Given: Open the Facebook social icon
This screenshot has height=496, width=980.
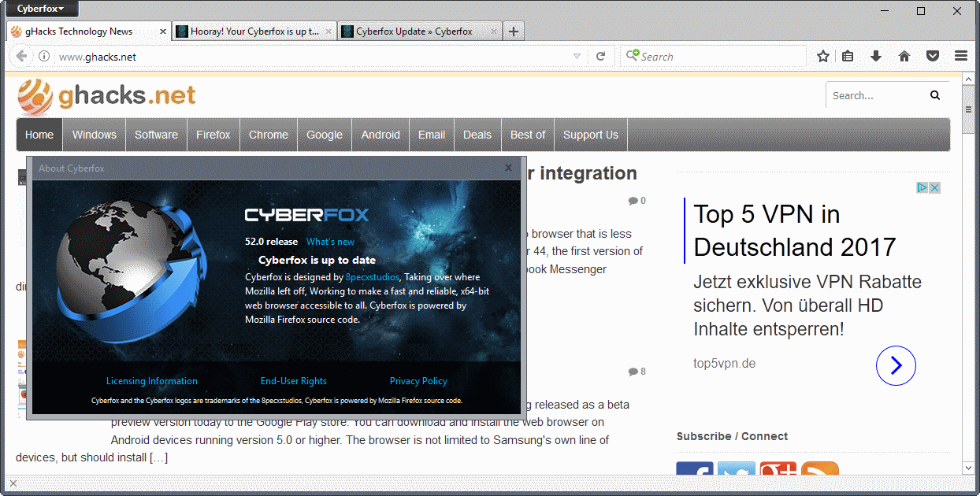Looking at the screenshot, I should (695, 468).
